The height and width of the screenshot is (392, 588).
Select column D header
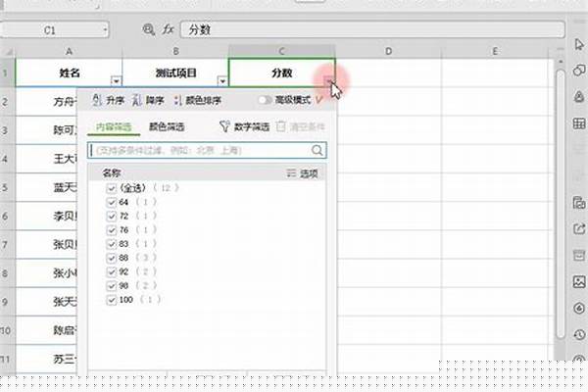(x=388, y=51)
